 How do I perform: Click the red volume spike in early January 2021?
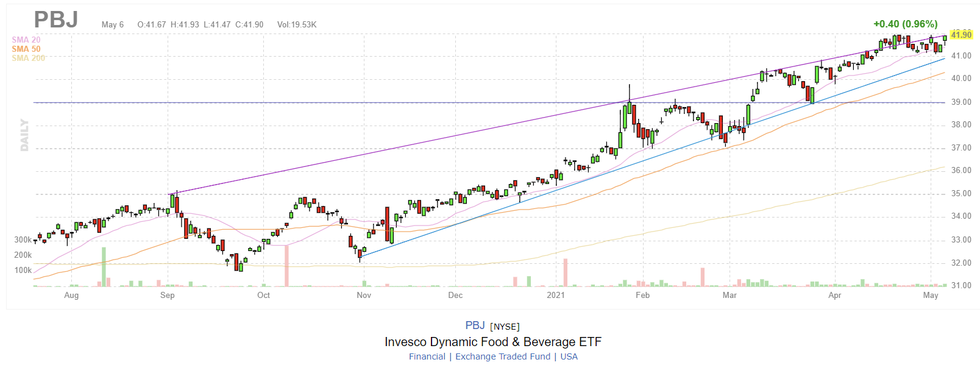[x=566, y=272]
